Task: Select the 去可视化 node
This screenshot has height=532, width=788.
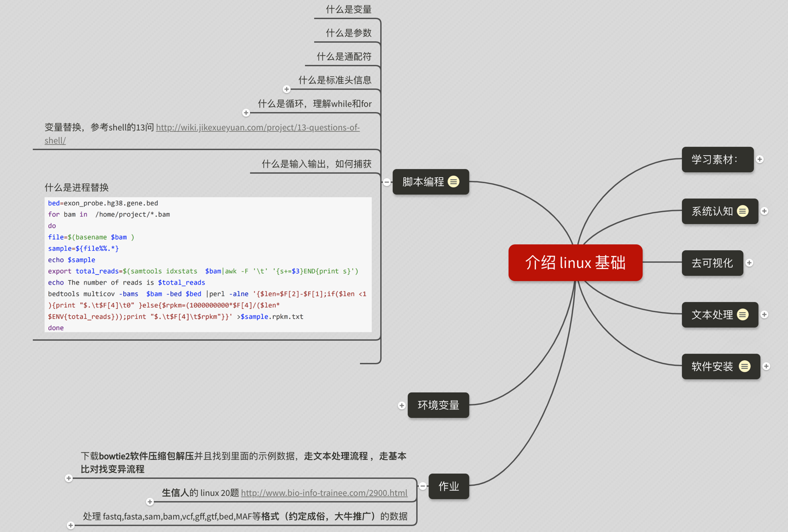Action: (712, 263)
